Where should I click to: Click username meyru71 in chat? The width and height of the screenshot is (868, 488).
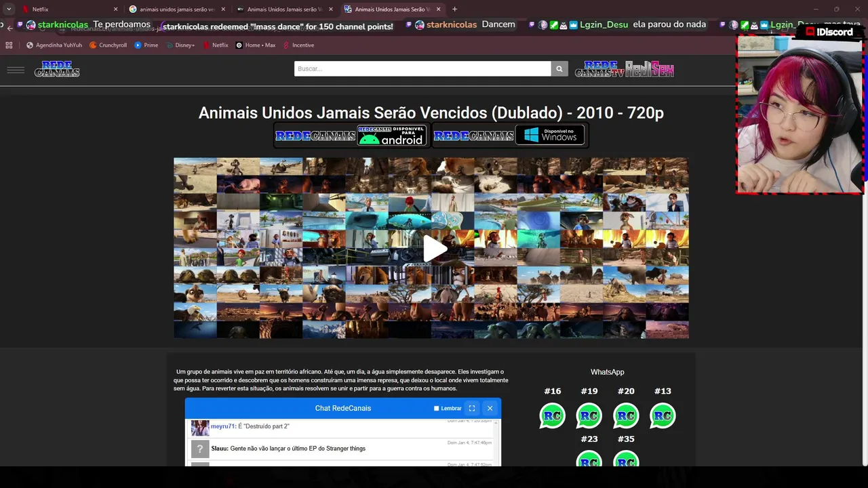click(x=222, y=426)
